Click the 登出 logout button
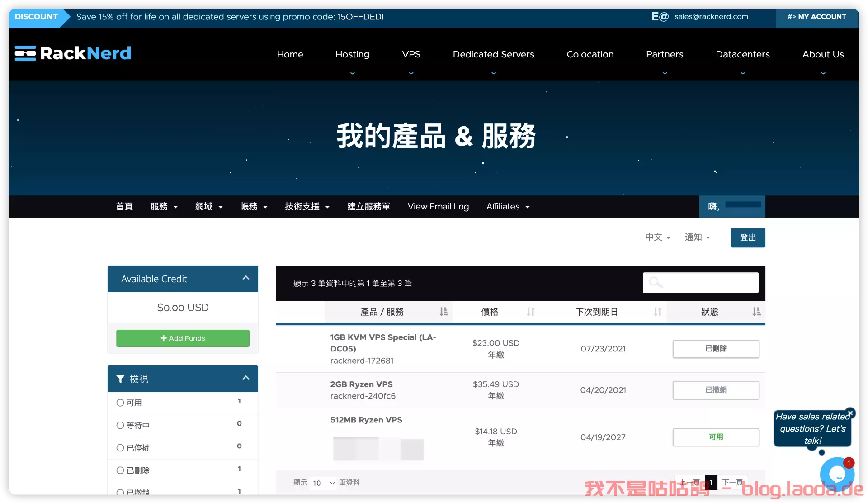Image resolution: width=868 pixels, height=503 pixels. tap(748, 238)
